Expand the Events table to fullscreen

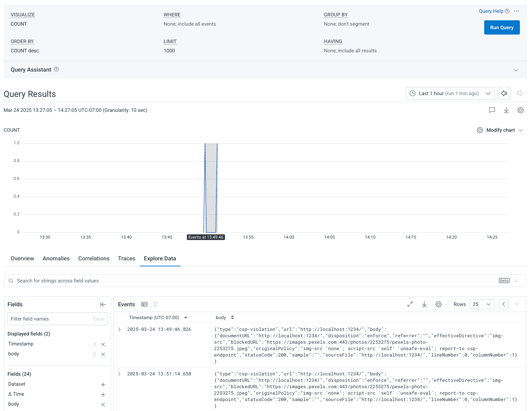410,304
